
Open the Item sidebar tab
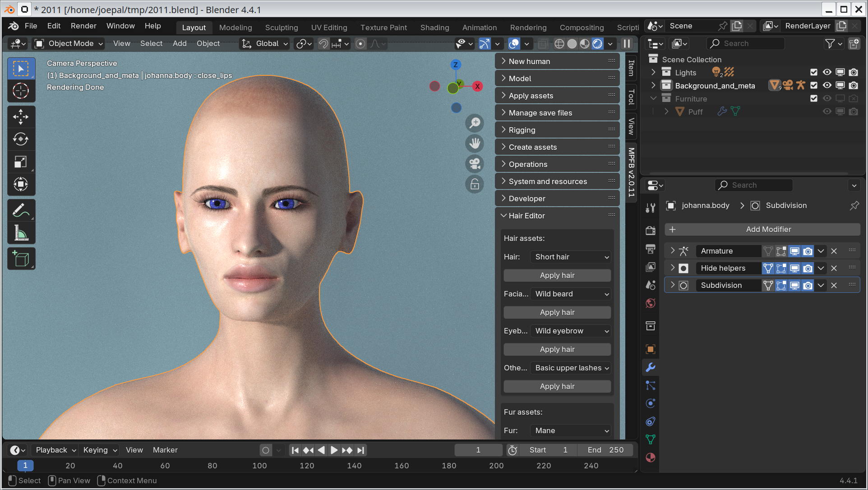[631, 68]
